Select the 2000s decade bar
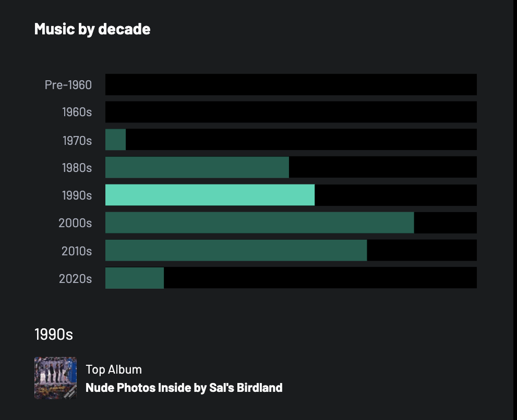Image resolution: width=517 pixels, height=420 pixels. (259, 223)
